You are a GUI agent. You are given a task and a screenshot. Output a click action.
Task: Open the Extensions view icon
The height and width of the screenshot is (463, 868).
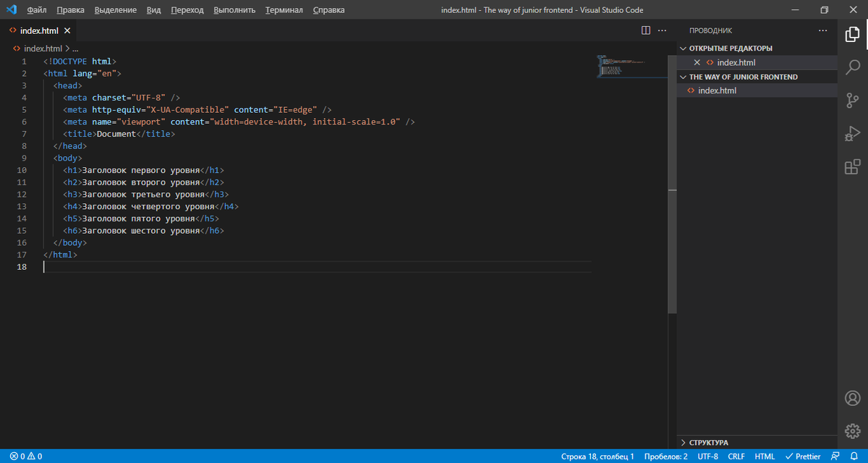[x=852, y=167]
